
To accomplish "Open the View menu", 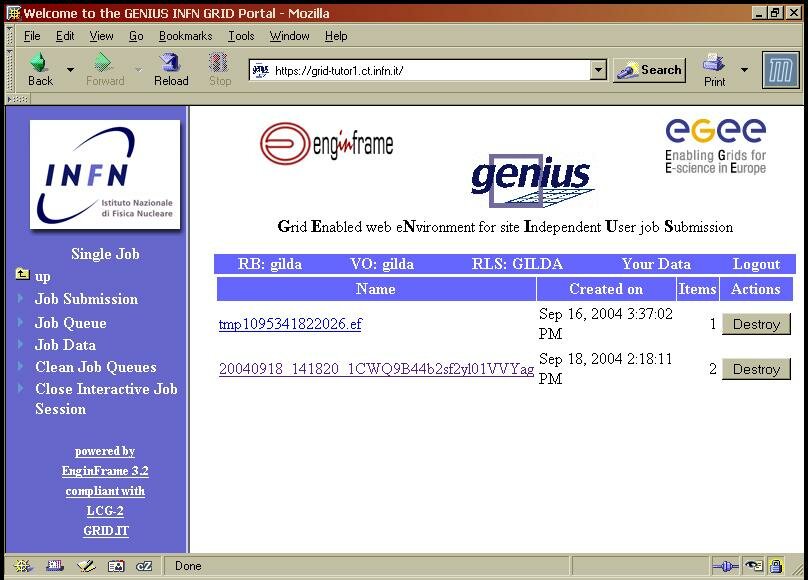I will pos(102,36).
